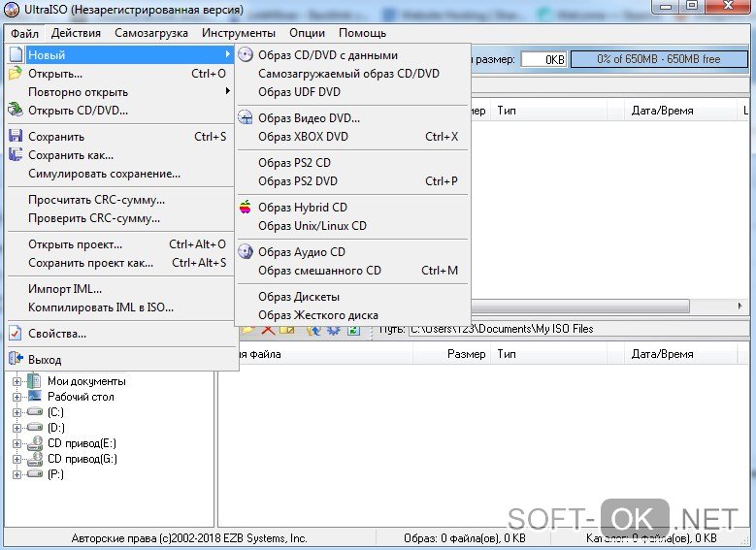Expand the Мои документы tree node
The width and height of the screenshot is (756, 550).
16,381
